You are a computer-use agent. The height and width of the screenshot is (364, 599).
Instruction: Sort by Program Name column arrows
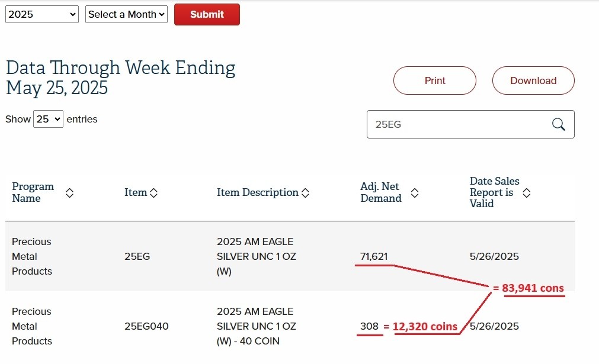[69, 193]
